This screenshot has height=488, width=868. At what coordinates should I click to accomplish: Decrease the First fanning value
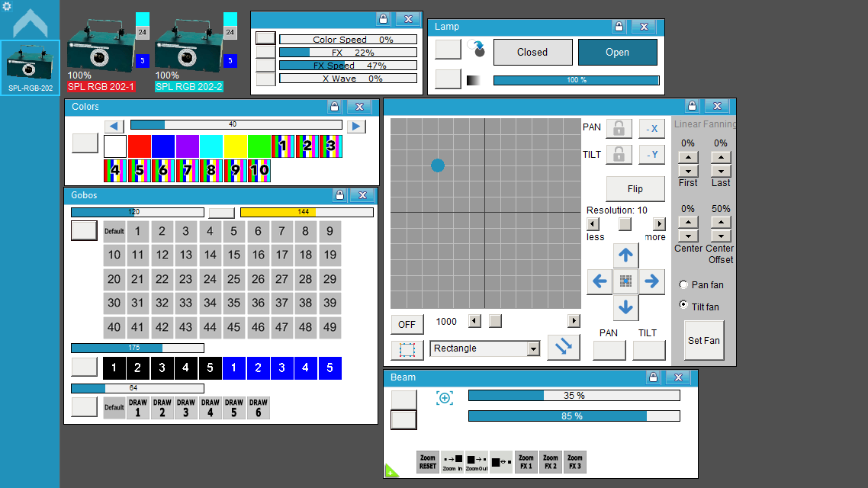688,171
